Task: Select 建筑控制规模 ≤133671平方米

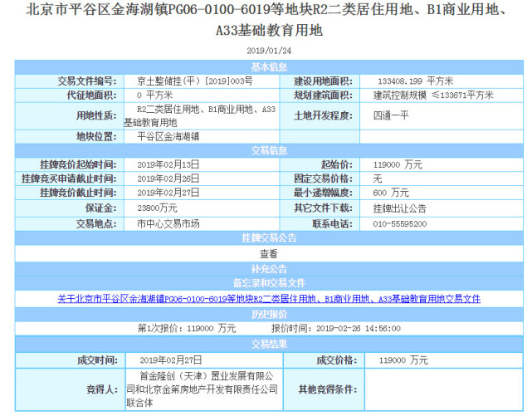Action: tap(433, 95)
